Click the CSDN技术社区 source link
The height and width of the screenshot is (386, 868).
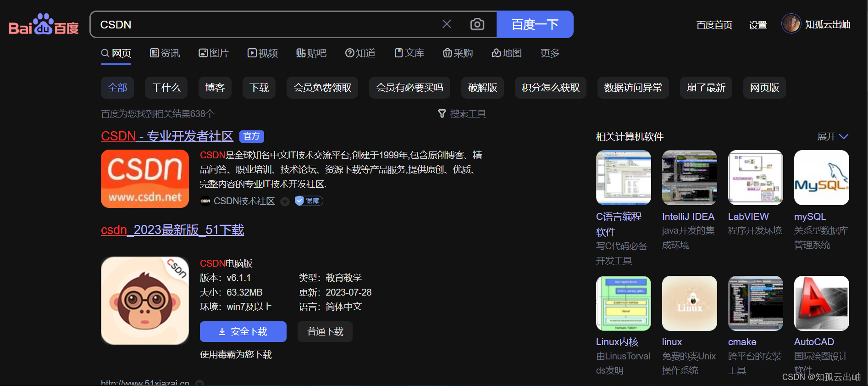pyautogui.click(x=244, y=201)
